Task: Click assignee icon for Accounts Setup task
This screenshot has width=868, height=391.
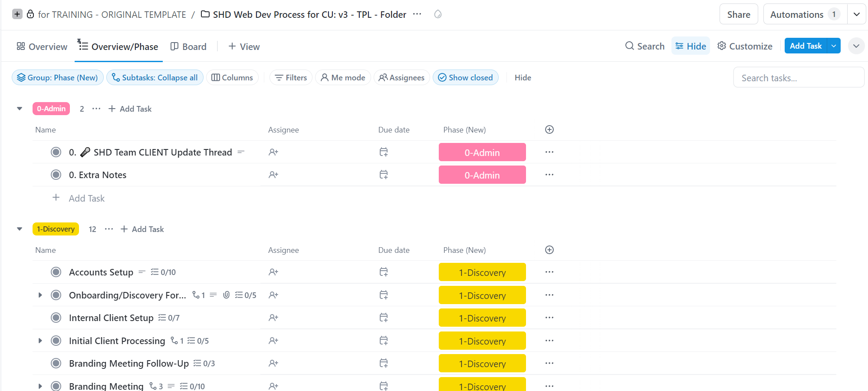Action: point(273,272)
